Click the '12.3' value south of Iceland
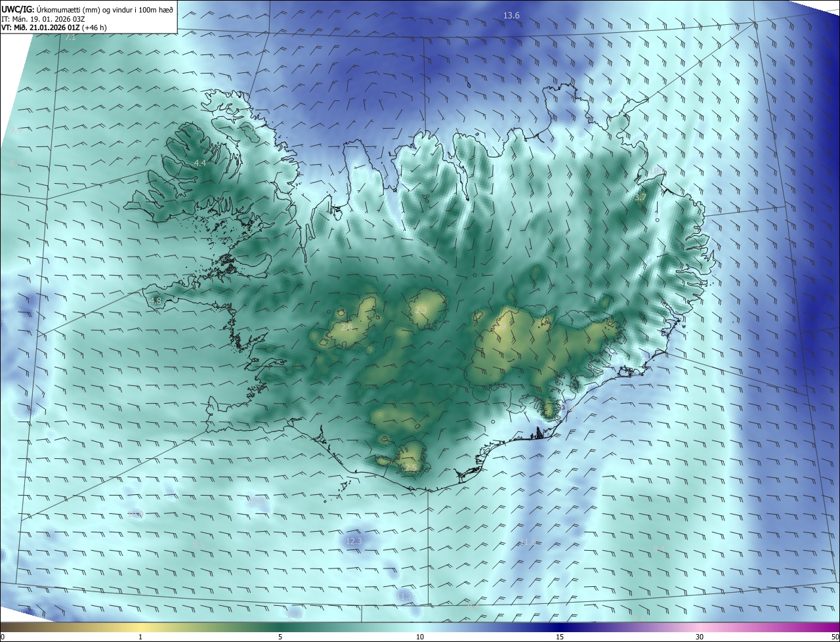 (x=354, y=541)
